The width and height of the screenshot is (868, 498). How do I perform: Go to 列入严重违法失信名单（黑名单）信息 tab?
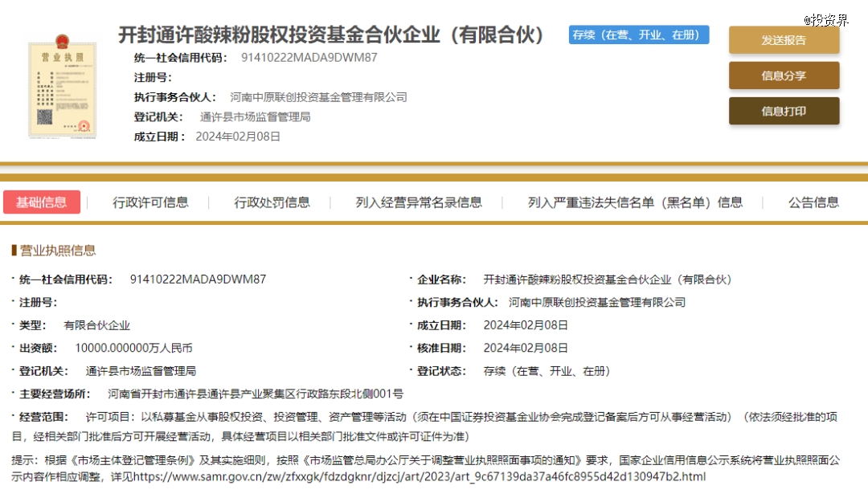tap(635, 202)
